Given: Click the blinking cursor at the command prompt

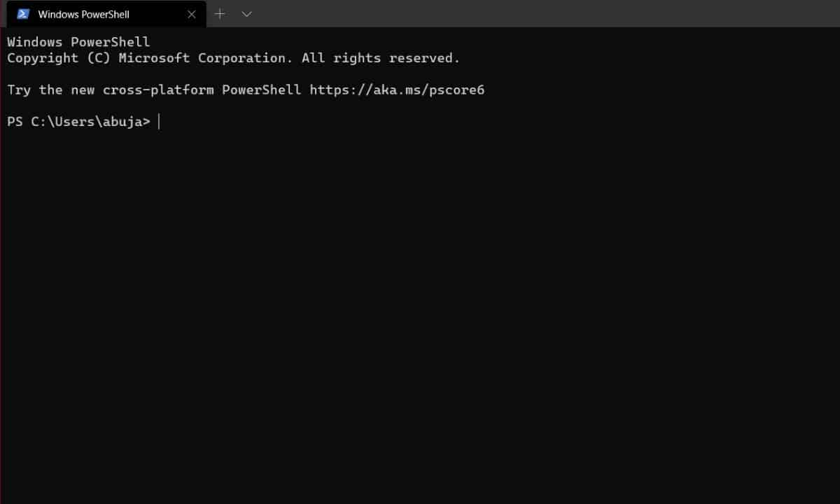Looking at the screenshot, I should coord(160,122).
